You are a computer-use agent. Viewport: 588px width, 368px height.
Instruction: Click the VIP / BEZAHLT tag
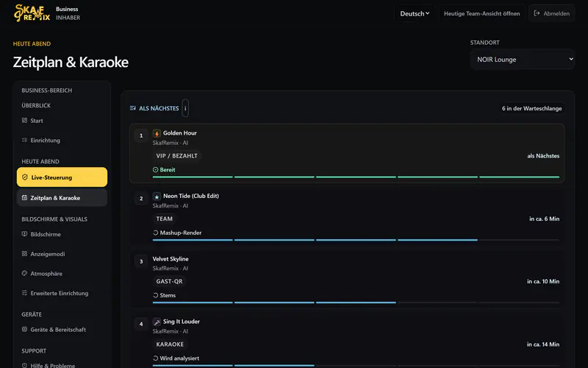[x=176, y=156]
